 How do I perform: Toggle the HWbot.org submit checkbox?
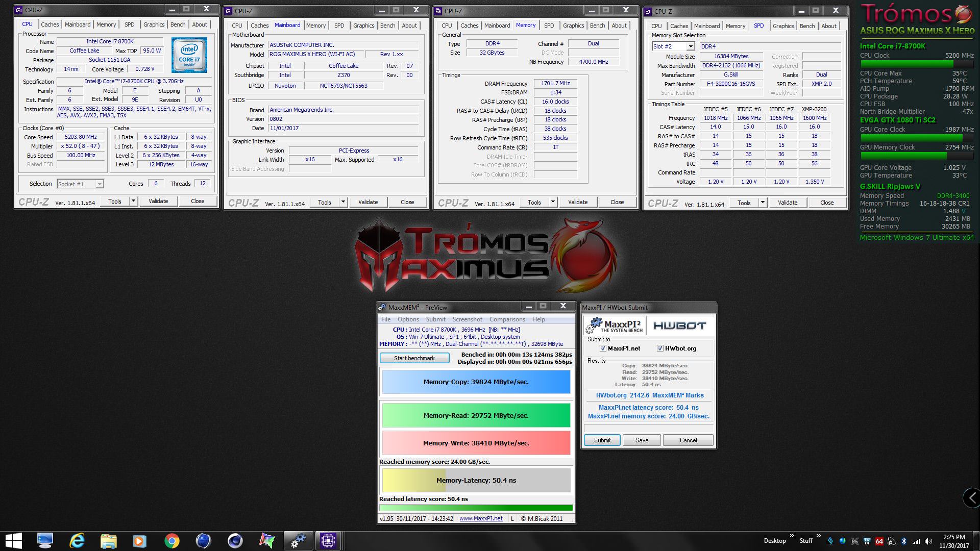[x=660, y=348]
